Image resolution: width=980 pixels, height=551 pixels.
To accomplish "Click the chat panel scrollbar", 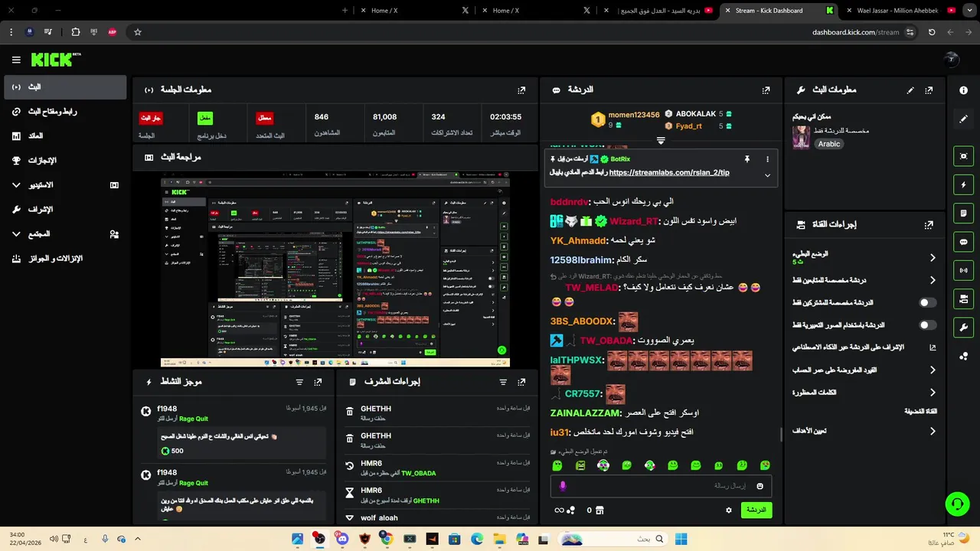I will 781,434.
